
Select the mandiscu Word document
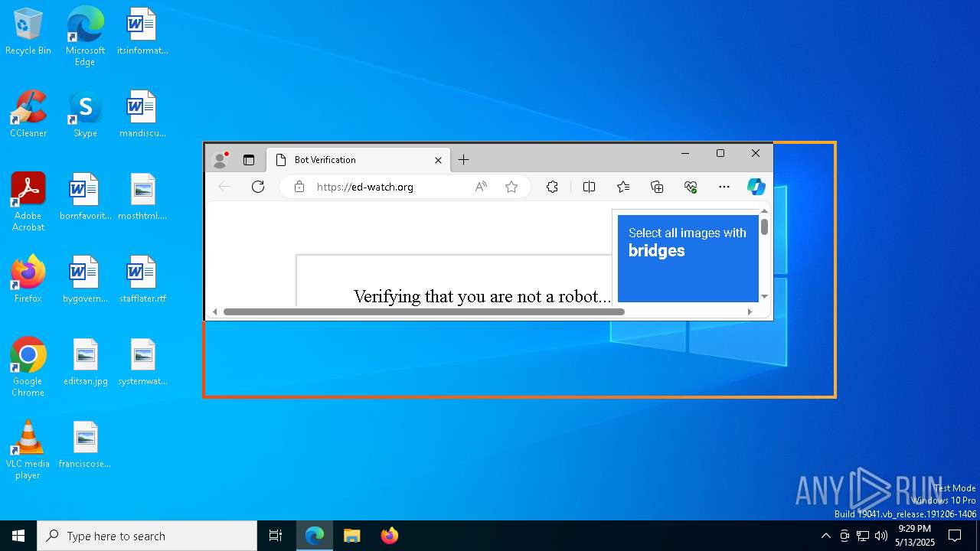pos(142,114)
